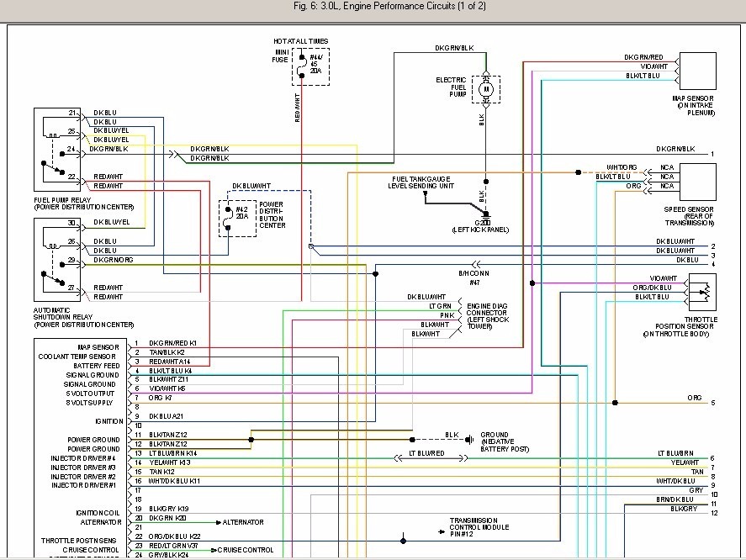Viewport: 746px width, 560px height.
Task: Click the 'POWER DISTRIBUTION CENTER' label by fuse #42
Action: 272,215
